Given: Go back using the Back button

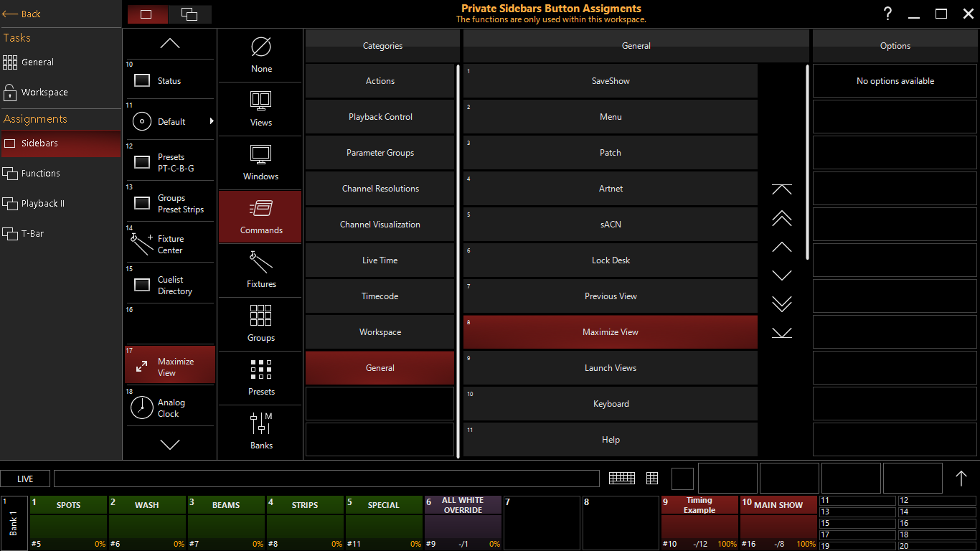Looking at the screenshot, I should point(23,14).
